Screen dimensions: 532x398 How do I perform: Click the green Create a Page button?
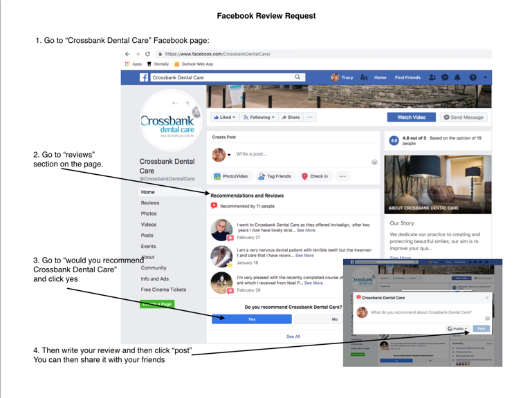[157, 304]
